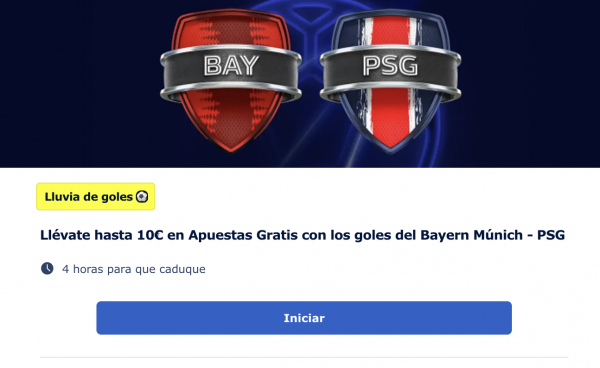The height and width of the screenshot is (368, 600).
Task: Click the 10€ amount in the headline
Action: [x=150, y=235]
